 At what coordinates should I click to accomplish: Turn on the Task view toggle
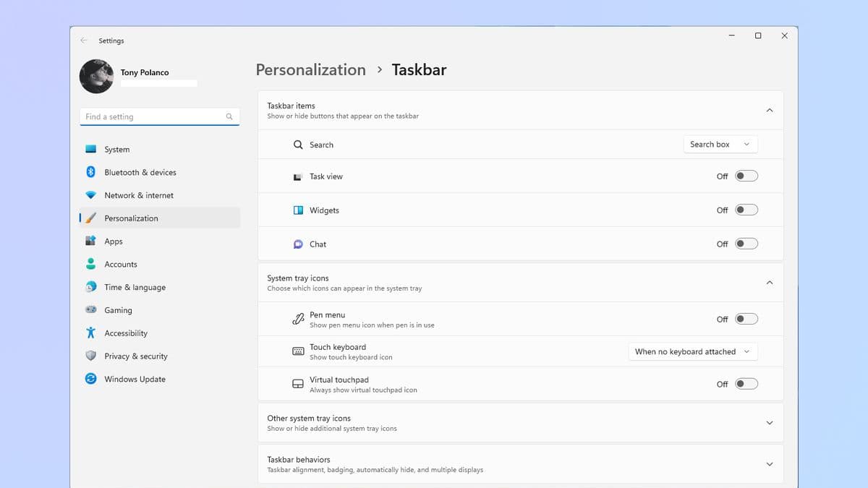click(x=746, y=176)
